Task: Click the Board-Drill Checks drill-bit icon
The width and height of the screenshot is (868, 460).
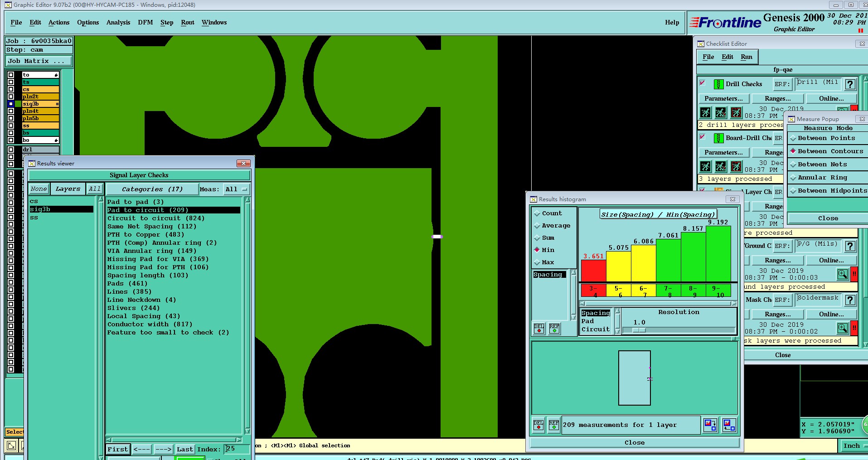Action: point(718,138)
